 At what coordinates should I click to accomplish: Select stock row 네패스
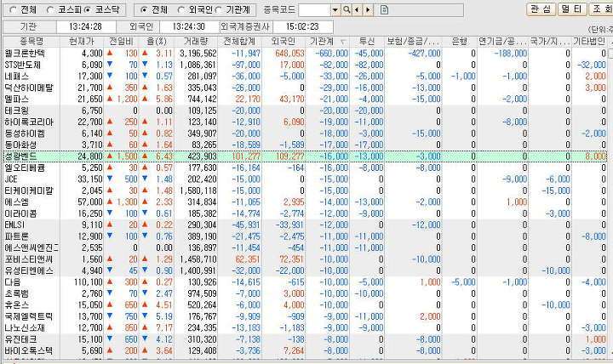[305, 77]
